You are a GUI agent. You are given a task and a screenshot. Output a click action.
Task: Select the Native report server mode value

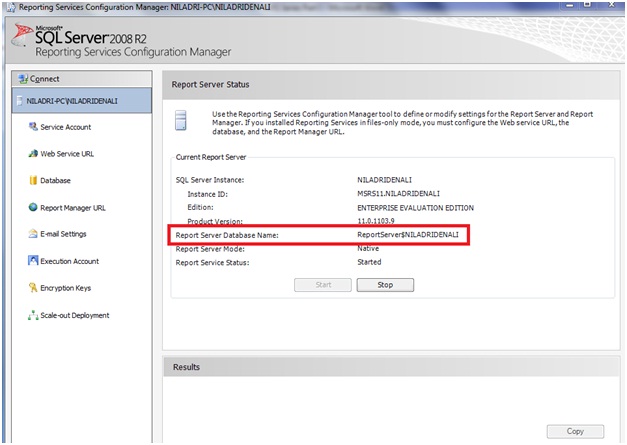point(368,248)
